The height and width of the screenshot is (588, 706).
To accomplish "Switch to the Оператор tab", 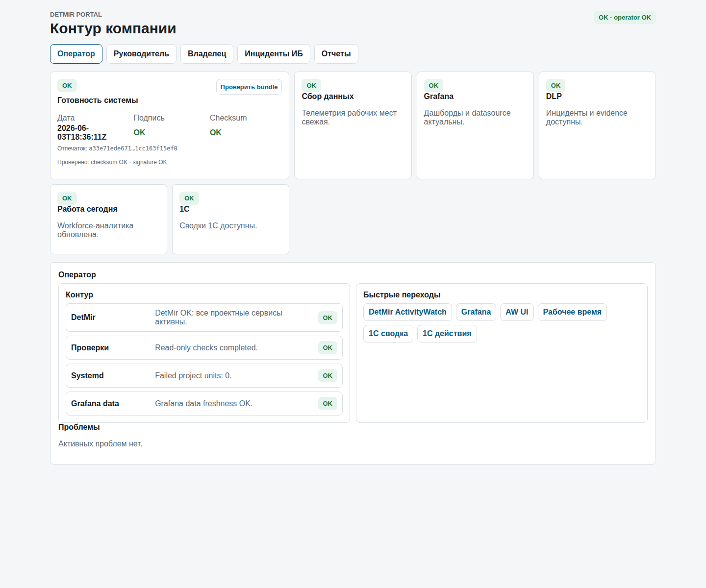I will click(x=76, y=54).
